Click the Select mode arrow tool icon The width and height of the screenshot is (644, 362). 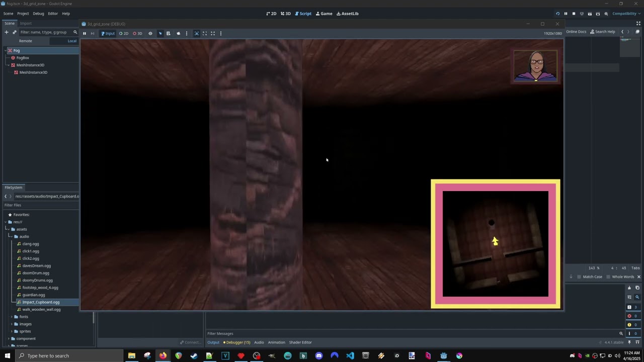tap(160, 34)
